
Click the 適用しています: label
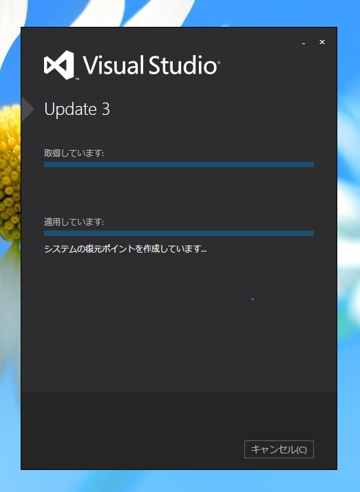(x=74, y=222)
